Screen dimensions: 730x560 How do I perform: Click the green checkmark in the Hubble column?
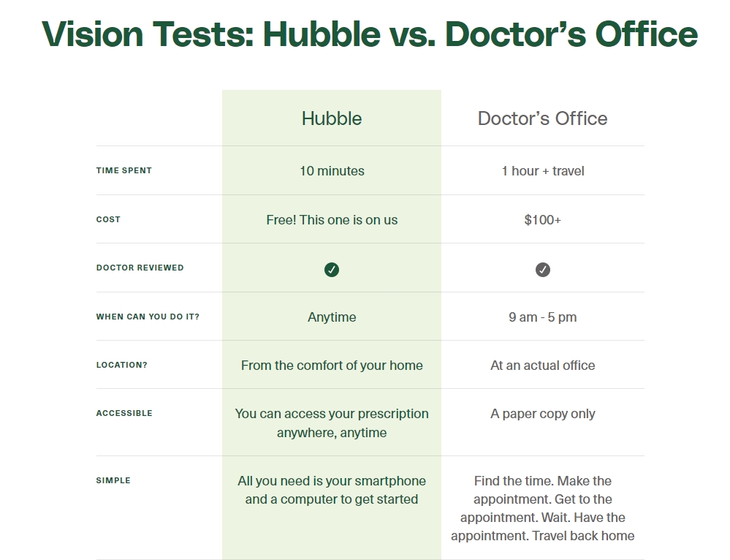[332, 270]
